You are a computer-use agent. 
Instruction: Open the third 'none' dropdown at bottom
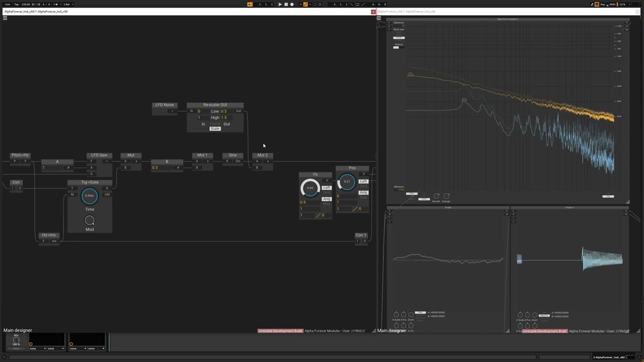pos(77,348)
